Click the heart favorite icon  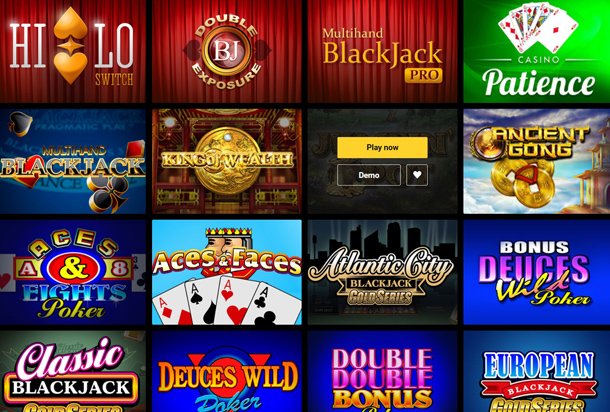click(417, 175)
